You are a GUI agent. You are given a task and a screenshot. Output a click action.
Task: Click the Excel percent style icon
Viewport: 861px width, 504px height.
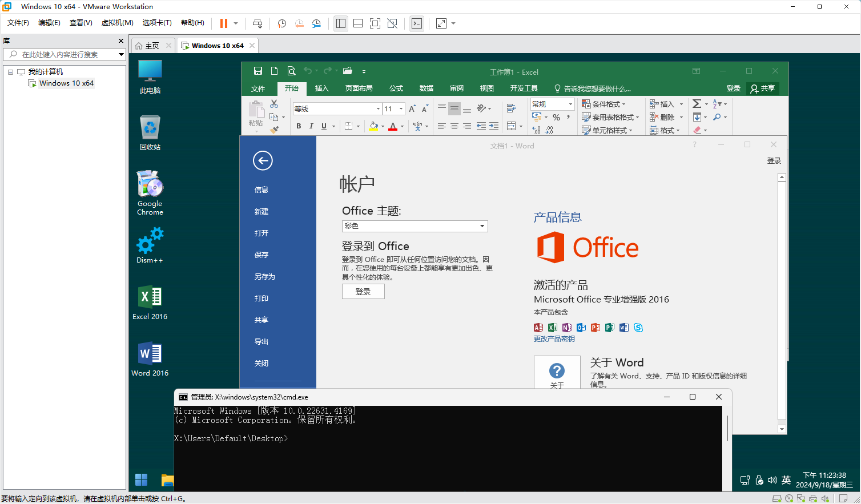556,117
